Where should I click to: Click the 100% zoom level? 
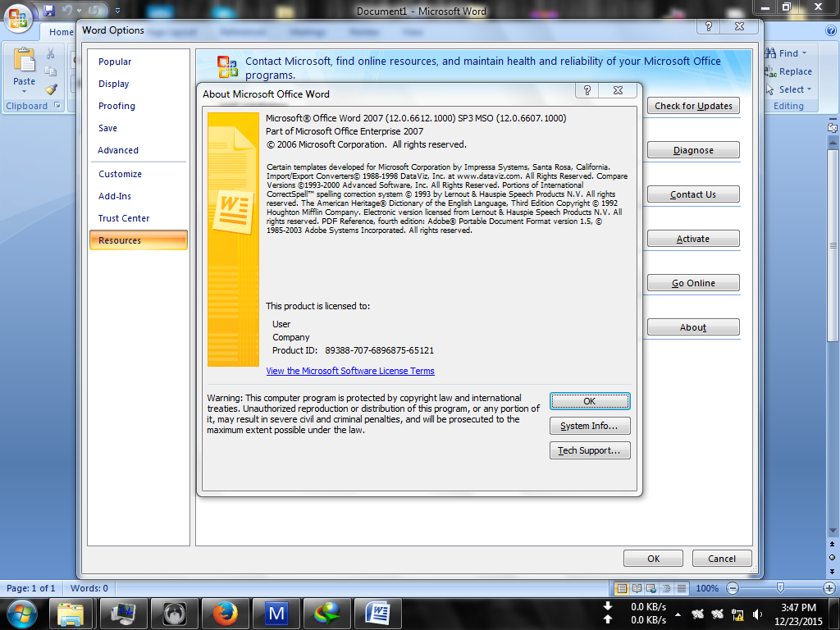tap(707, 588)
